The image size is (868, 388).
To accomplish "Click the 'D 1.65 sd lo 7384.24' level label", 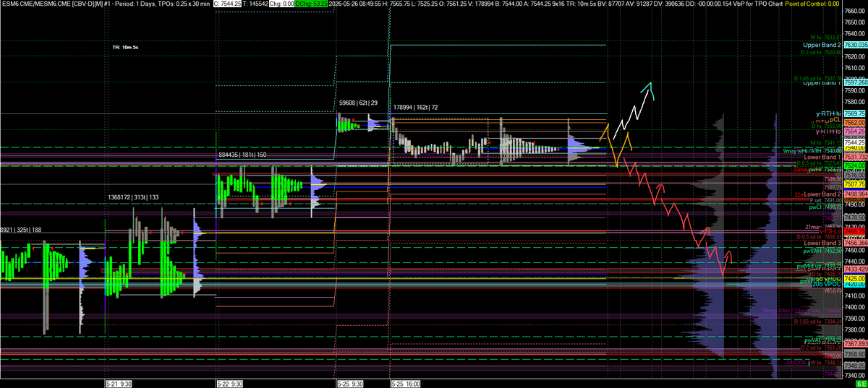I will 817,321.
